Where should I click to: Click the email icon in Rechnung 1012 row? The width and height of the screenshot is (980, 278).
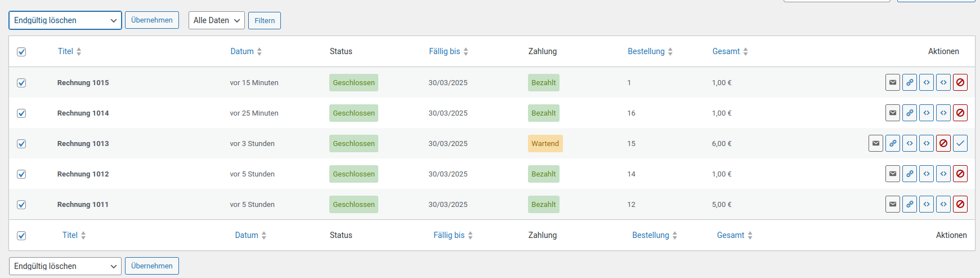(893, 174)
